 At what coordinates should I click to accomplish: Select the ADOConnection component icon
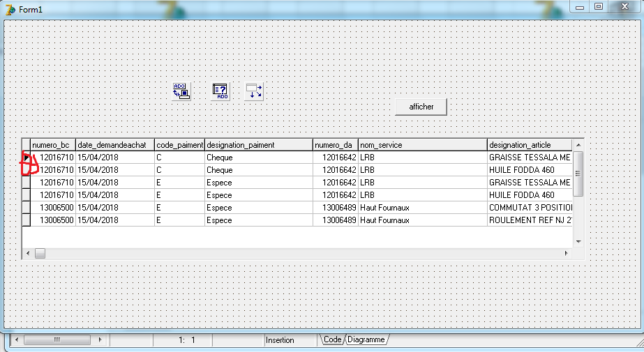(x=181, y=91)
